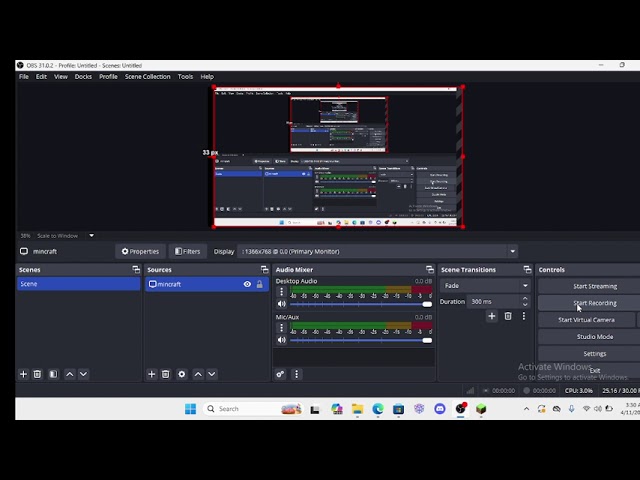Select the Scene item in Scenes

click(78, 284)
